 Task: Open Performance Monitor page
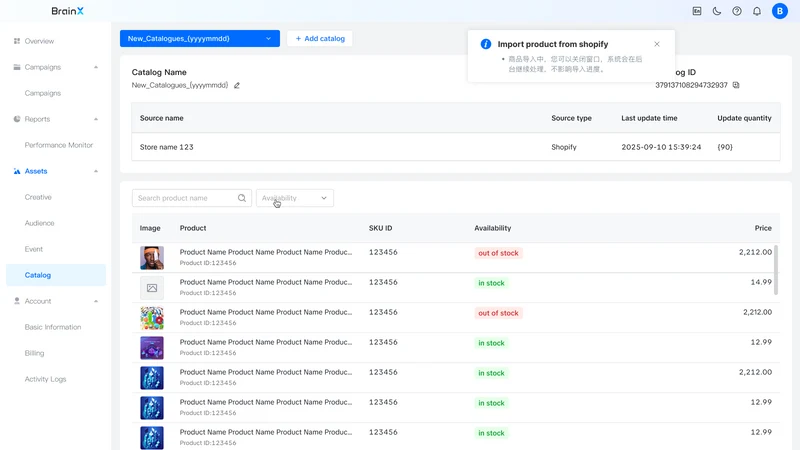pyautogui.click(x=59, y=145)
